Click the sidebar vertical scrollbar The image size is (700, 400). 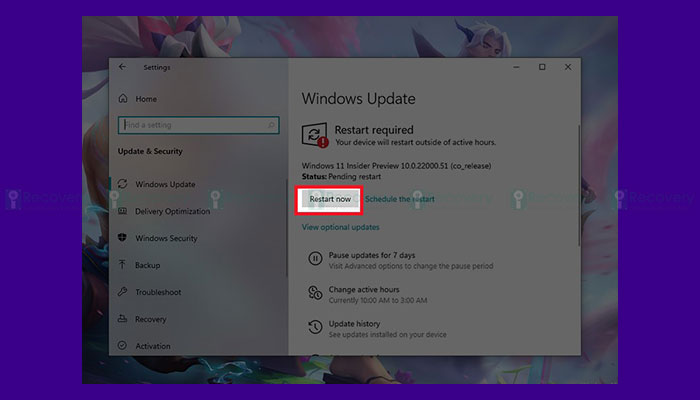point(287,228)
